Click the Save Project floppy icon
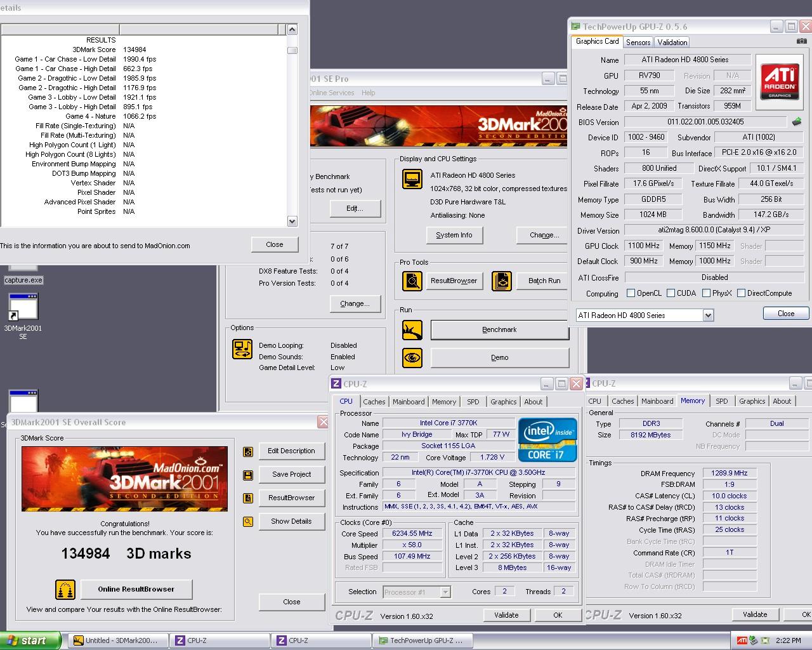812x650 pixels. [248, 475]
